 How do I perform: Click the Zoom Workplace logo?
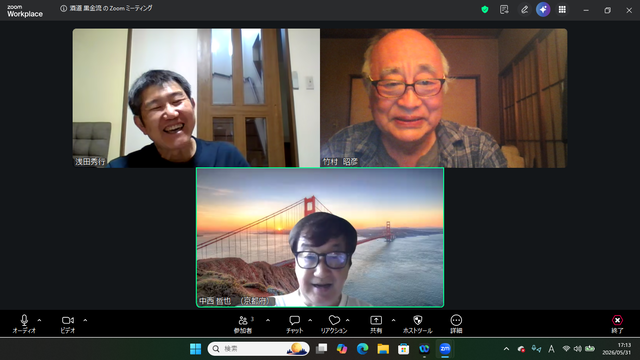tap(24, 11)
